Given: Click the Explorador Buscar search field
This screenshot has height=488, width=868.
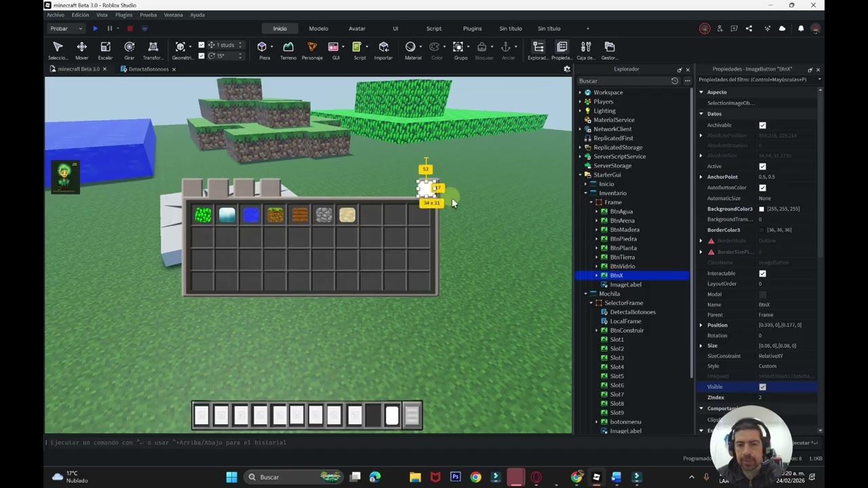Looking at the screenshot, I should tap(623, 81).
